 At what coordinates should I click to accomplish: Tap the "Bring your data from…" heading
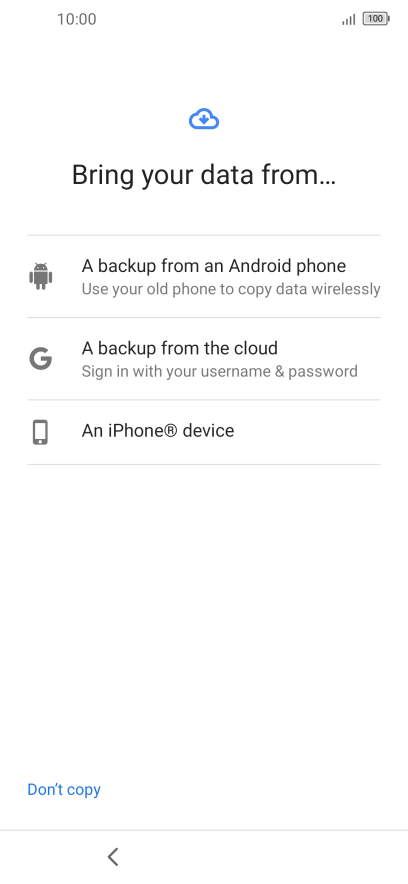204,175
